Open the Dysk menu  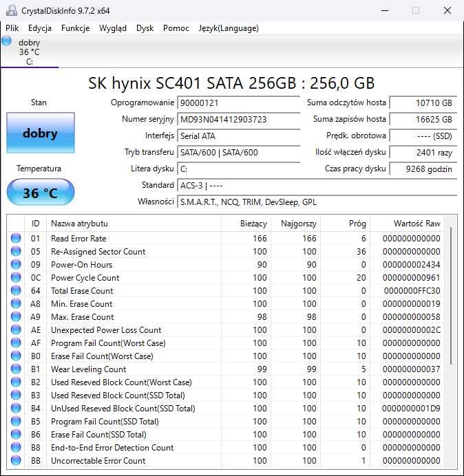coord(145,28)
